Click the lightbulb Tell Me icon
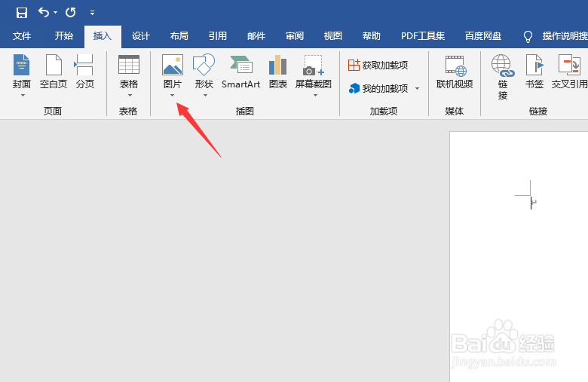The width and height of the screenshot is (588, 382). (528, 36)
